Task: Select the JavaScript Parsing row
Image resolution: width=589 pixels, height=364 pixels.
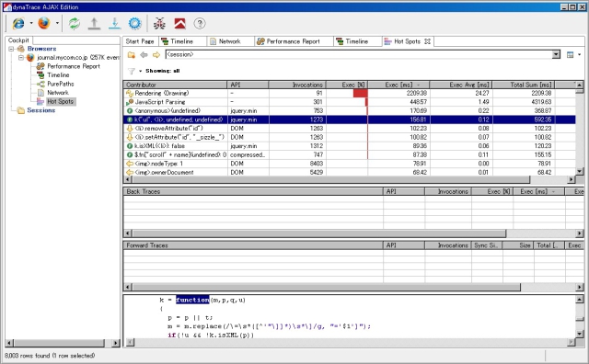Action: [x=350, y=102]
